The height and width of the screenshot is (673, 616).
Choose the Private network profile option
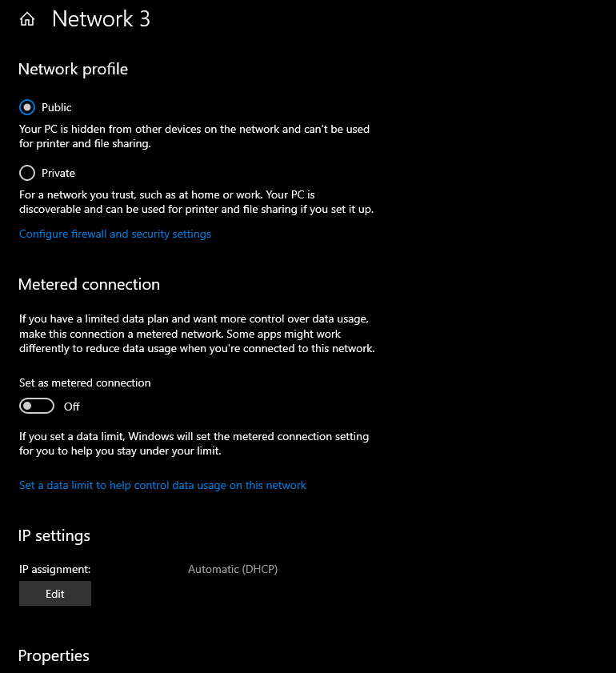click(x=27, y=173)
